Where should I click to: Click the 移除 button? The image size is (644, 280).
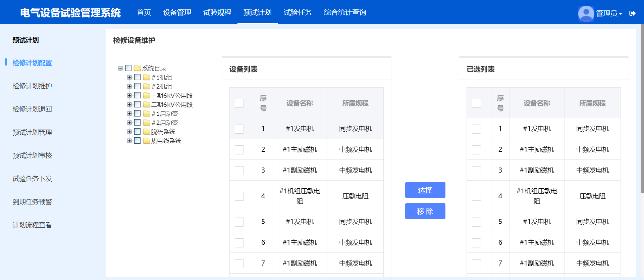[x=425, y=211]
